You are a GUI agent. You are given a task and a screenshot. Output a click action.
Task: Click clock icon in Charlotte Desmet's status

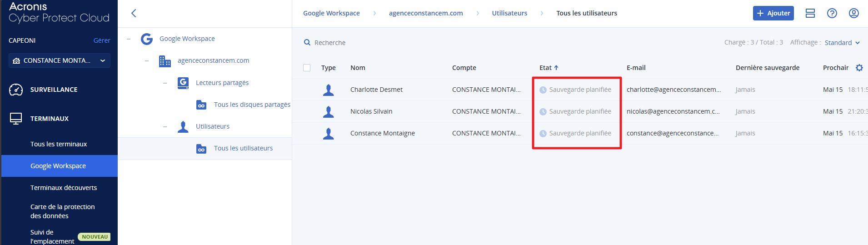tap(543, 90)
